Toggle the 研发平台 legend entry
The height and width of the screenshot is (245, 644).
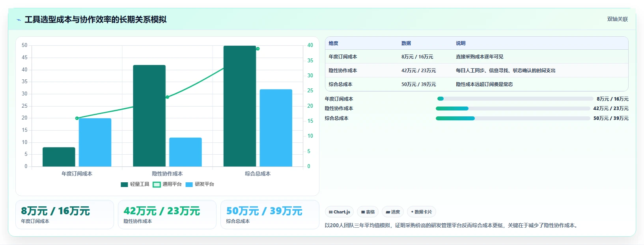pyautogui.click(x=200, y=184)
